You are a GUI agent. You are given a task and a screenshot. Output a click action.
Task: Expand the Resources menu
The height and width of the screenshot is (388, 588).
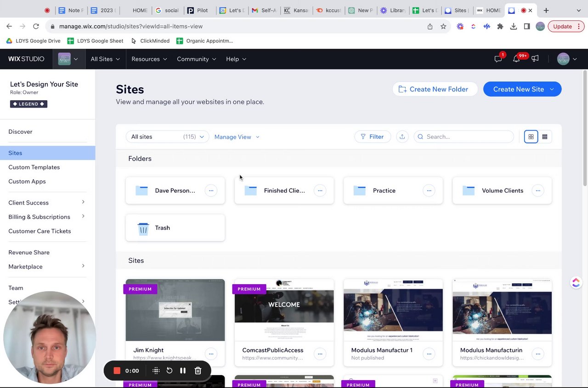coord(149,59)
